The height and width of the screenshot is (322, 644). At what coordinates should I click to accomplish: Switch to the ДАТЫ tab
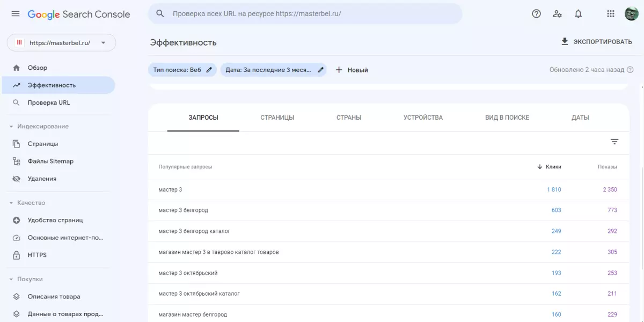[x=580, y=118]
